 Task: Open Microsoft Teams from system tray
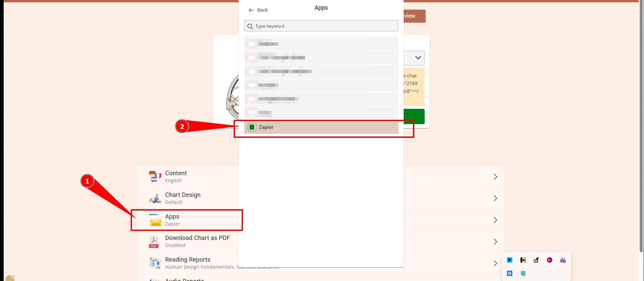[563, 260]
